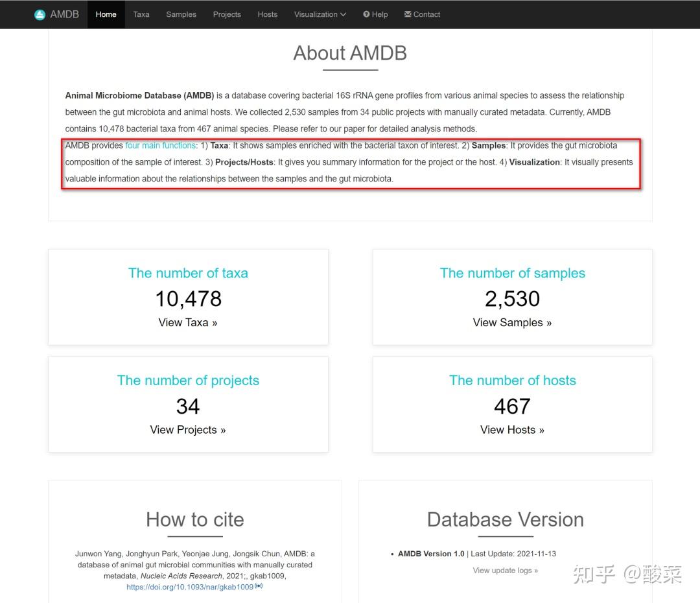
Task: Open the Samples menu item
Action: (x=181, y=14)
